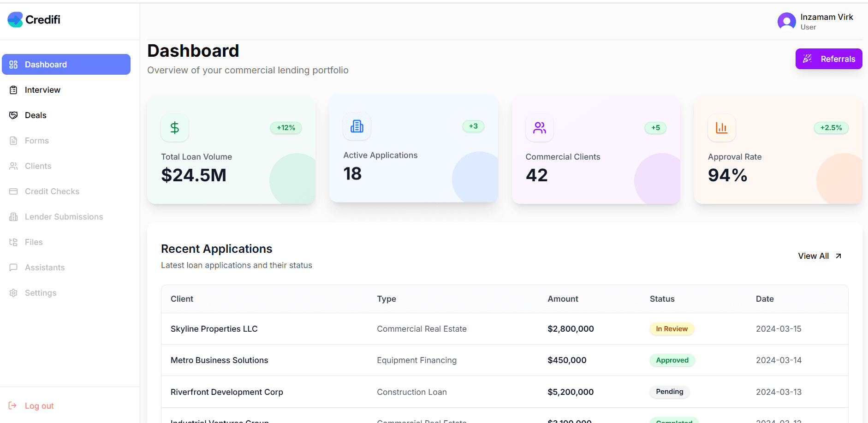The height and width of the screenshot is (423, 868).
Task: Click the Credifi logo icon
Action: [x=15, y=19]
